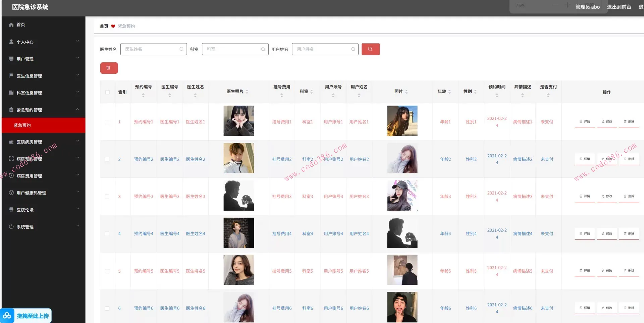
Task: Click 退出到前台 in top bar
Action: [619, 7]
